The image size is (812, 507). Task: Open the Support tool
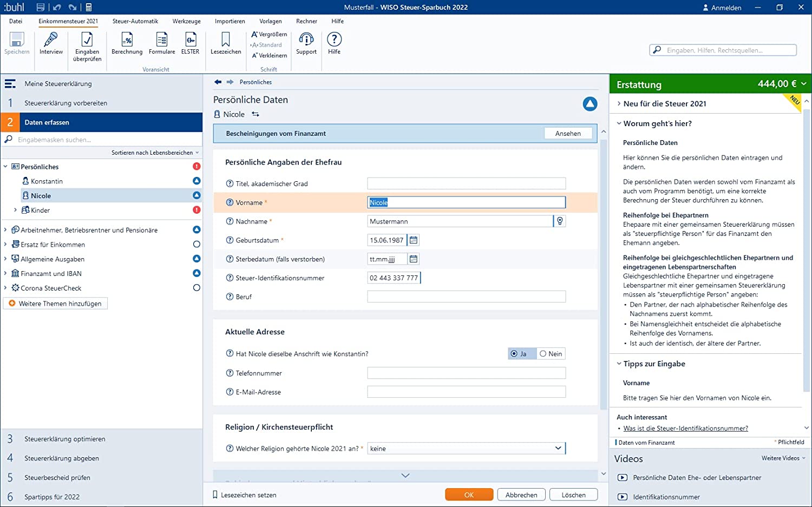pos(306,43)
